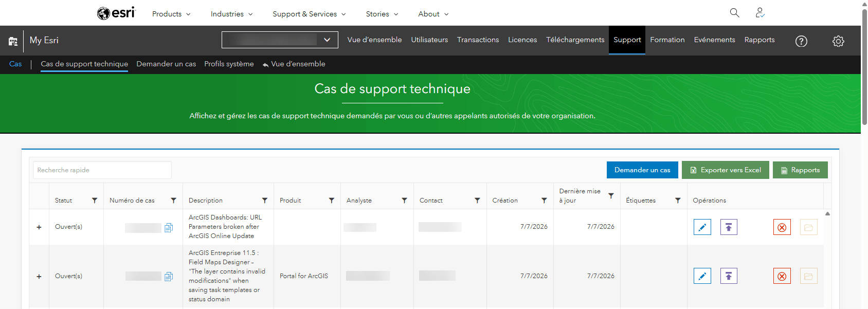
Task: Open the organization selector dropdown
Action: [x=280, y=40]
